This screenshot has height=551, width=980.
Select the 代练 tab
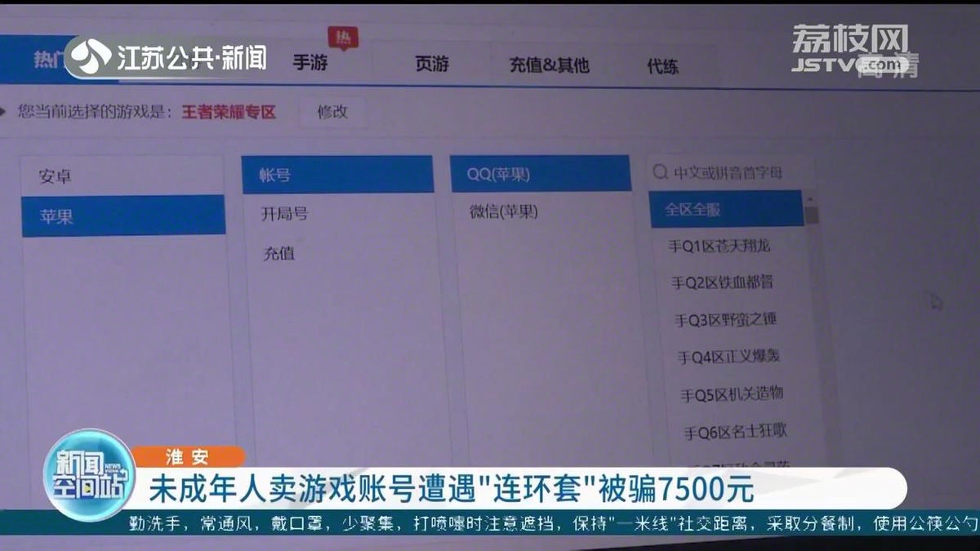coord(662,67)
